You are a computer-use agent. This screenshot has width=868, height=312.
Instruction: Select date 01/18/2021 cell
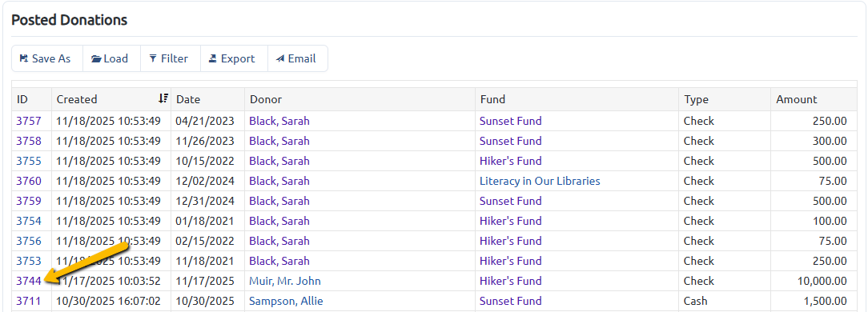tap(207, 221)
